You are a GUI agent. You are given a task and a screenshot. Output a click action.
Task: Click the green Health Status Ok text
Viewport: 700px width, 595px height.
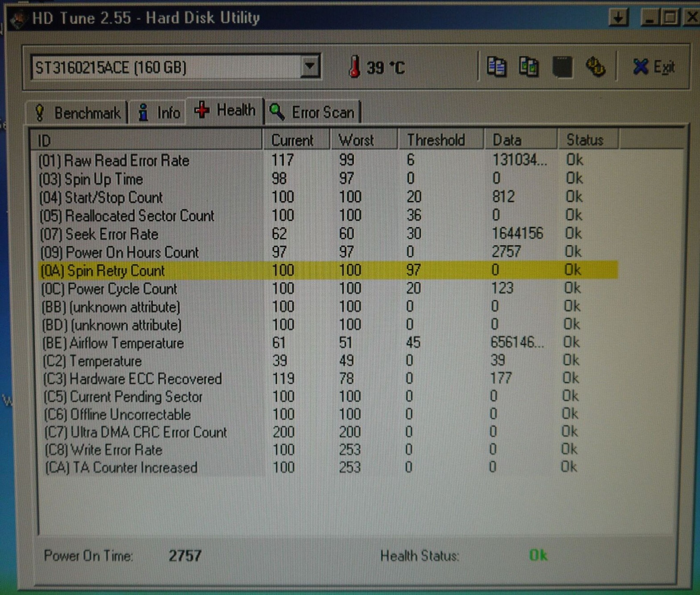(x=538, y=555)
